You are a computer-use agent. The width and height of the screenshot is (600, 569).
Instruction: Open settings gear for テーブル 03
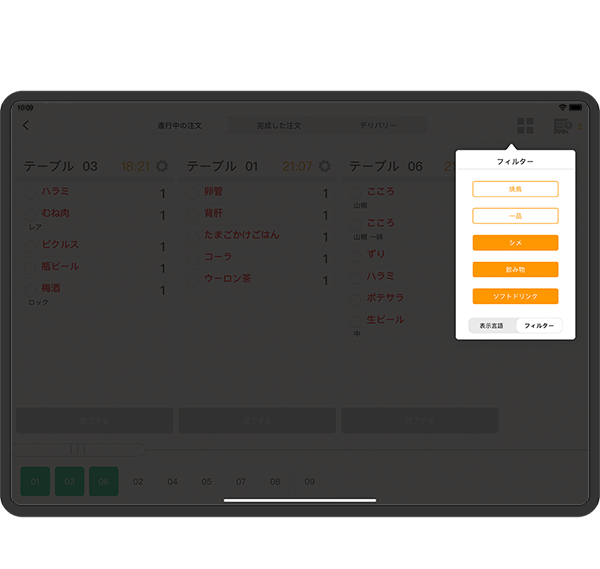point(162,166)
